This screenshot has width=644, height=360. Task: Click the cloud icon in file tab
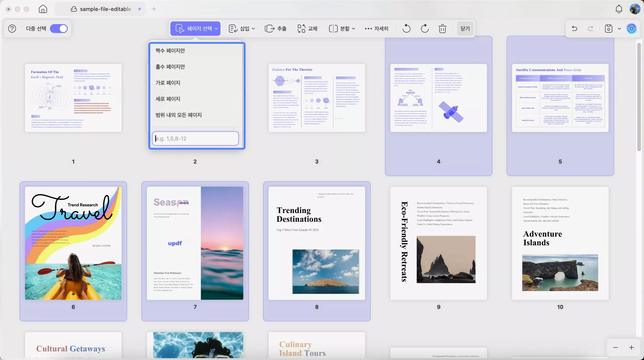coord(74,9)
